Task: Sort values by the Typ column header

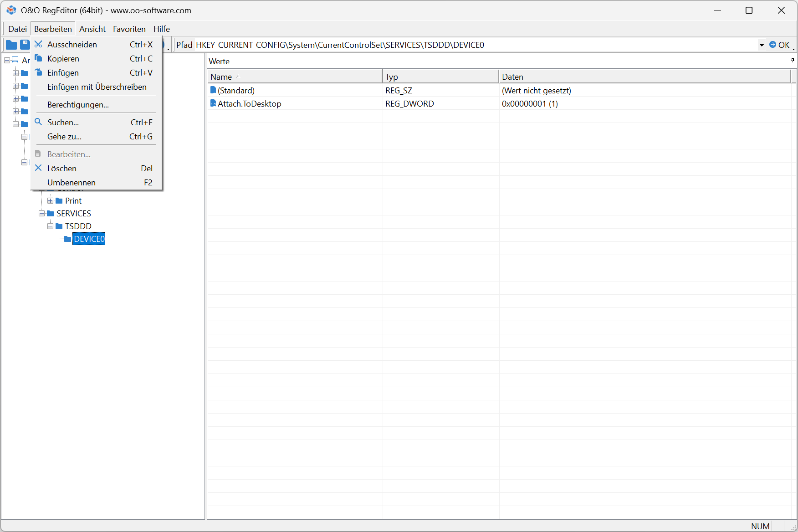Action: 440,77
